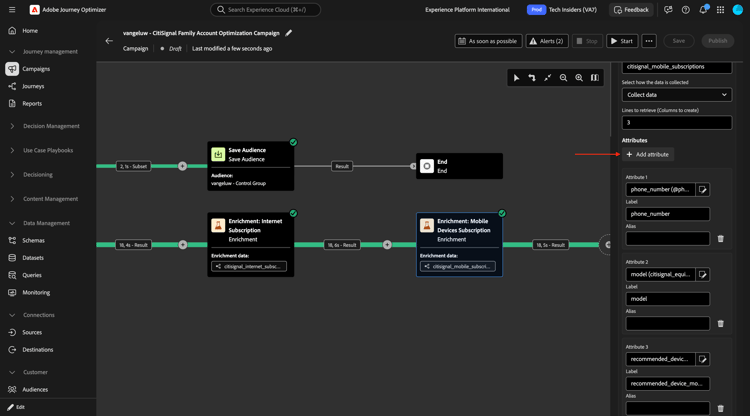The width and height of the screenshot is (750, 416).
Task: Open the Tech Insiders sandbox switcher
Action: click(x=562, y=10)
